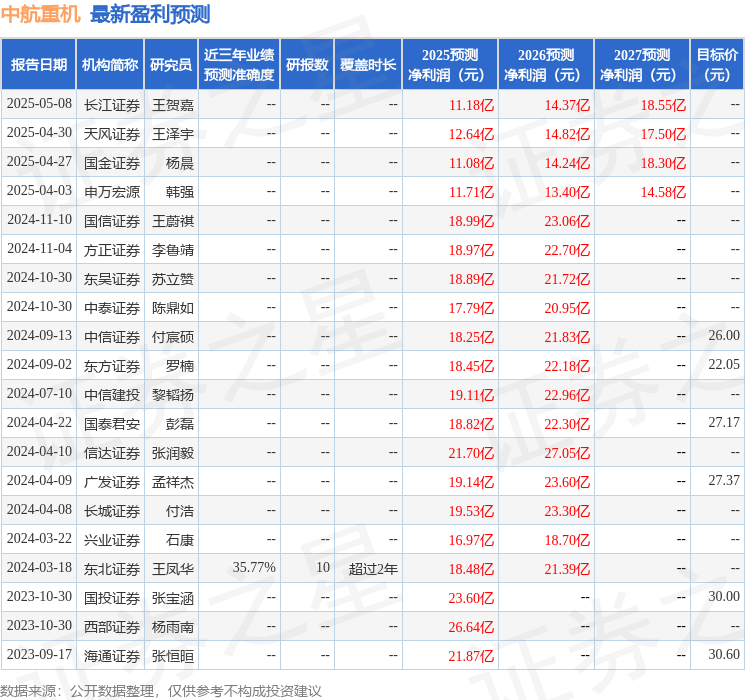The image size is (745, 700).
Task: Click the 2026预测净利润 column header
Action: [546, 65]
